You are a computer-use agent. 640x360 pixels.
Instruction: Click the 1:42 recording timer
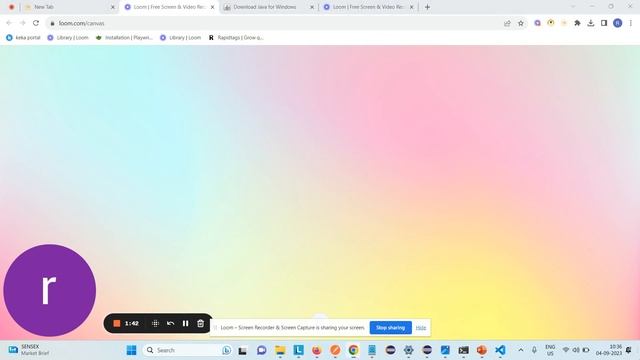(x=132, y=323)
